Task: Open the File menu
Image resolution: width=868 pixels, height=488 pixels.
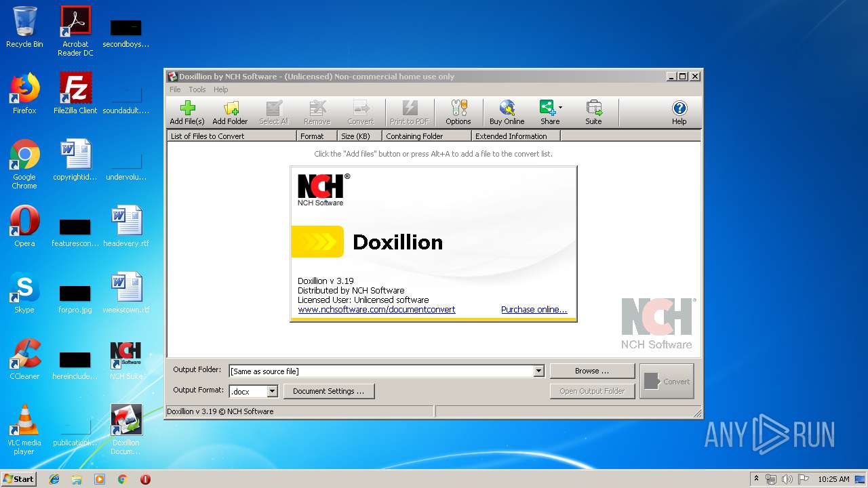Action: tap(175, 89)
